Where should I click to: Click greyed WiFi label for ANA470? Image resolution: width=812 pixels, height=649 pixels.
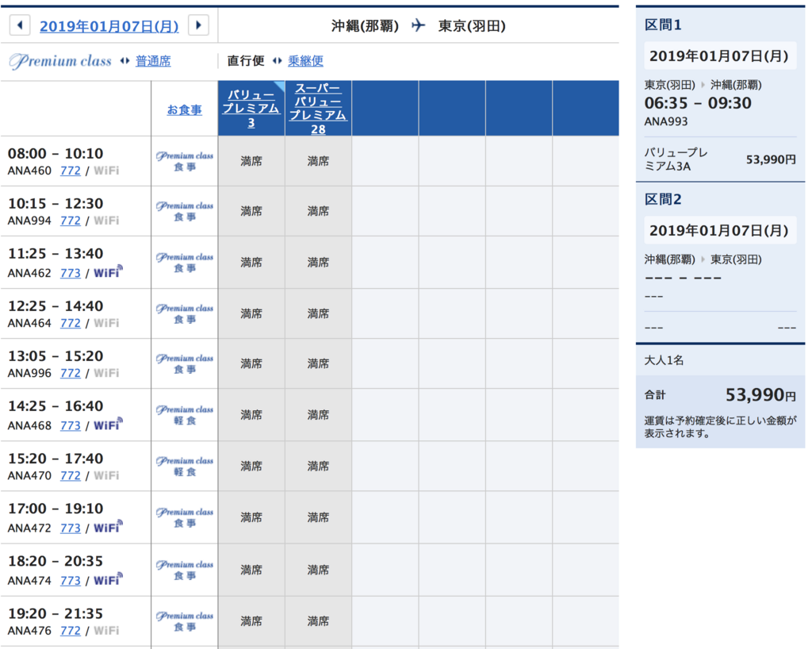click(x=106, y=476)
